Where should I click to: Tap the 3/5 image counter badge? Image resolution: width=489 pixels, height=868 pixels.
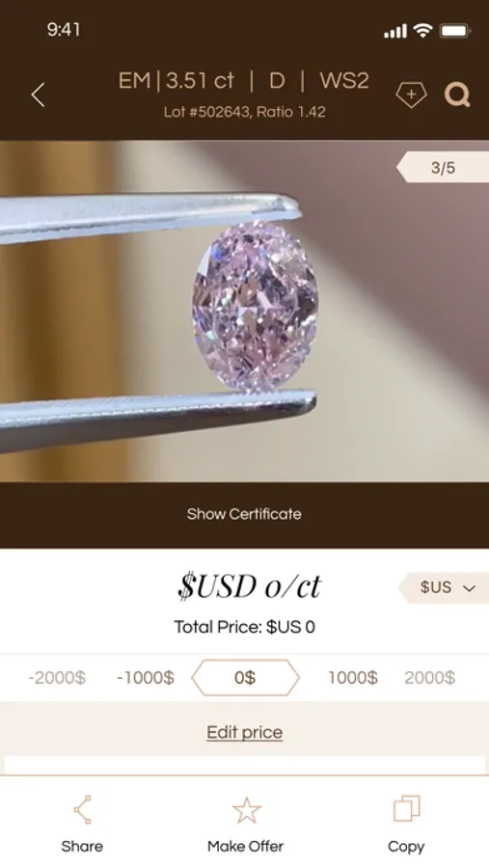(x=443, y=167)
